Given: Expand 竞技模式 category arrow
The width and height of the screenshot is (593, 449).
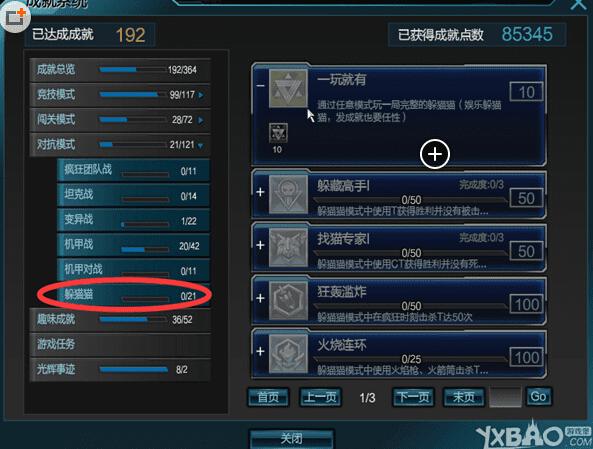Looking at the screenshot, I should pyautogui.click(x=201, y=95).
